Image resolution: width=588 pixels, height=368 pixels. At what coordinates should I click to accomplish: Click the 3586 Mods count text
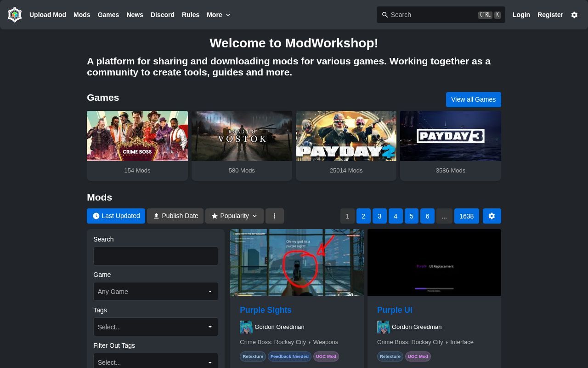point(451,171)
